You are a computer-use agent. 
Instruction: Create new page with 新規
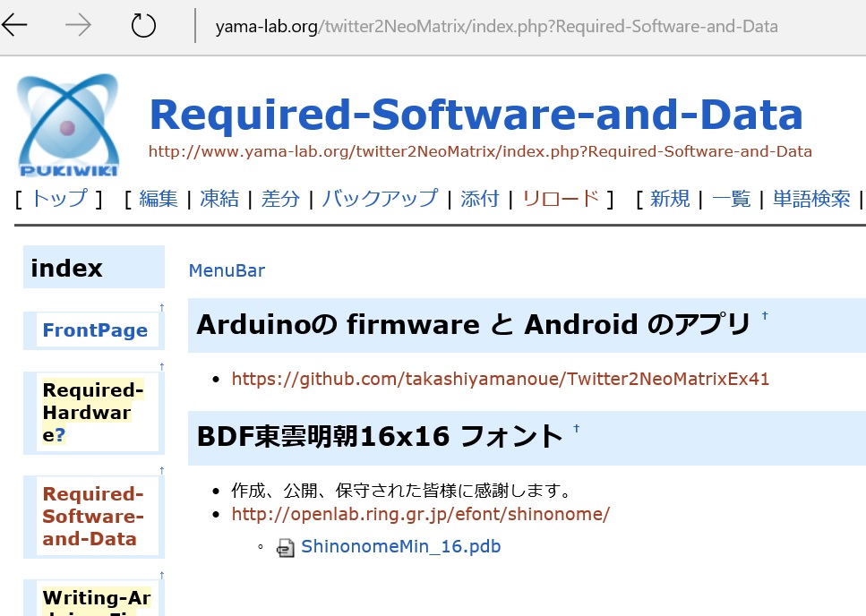click(670, 198)
